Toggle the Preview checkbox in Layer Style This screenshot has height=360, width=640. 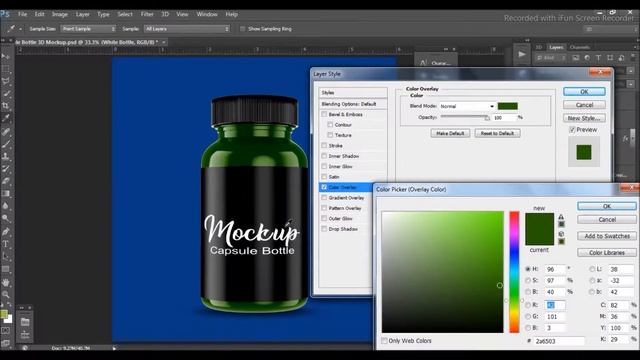coord(572,130)
